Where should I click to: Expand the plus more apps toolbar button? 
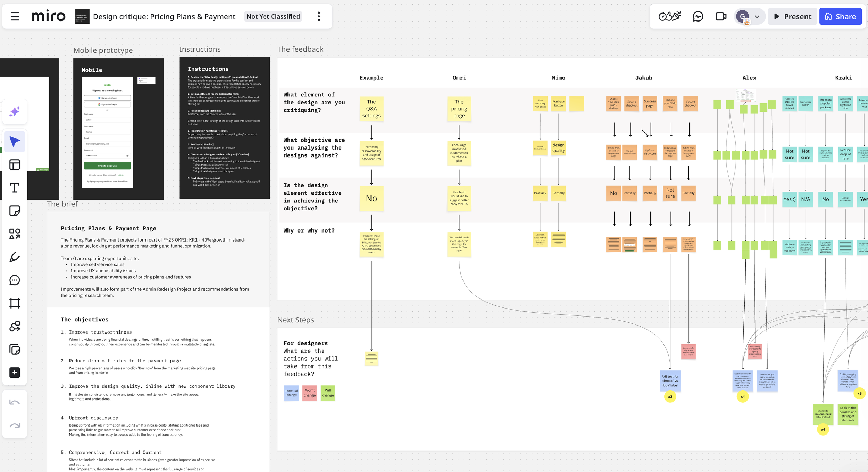tap(15, 373)
